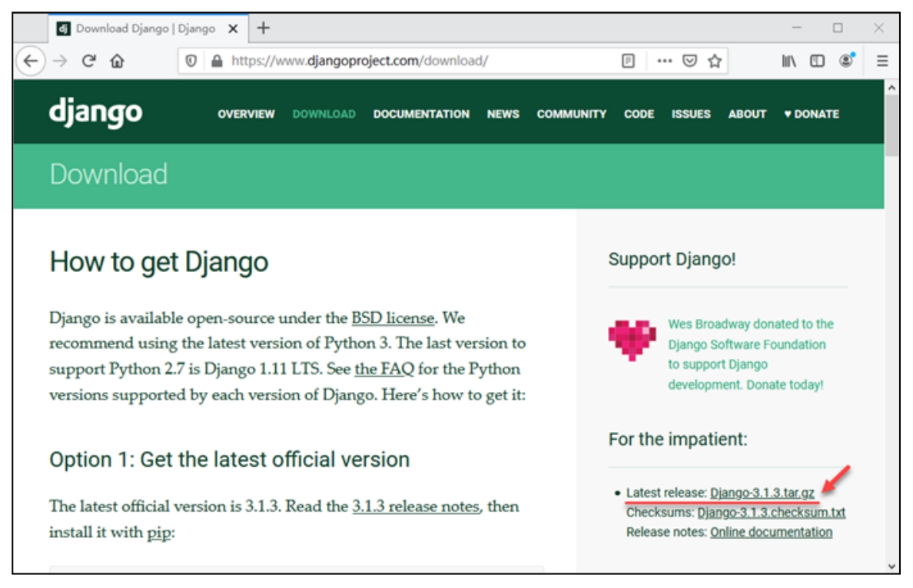The height and width of the screenshot is (588, 913).
Task: Follow the FAQ link
Action: (x=384, y=369)
